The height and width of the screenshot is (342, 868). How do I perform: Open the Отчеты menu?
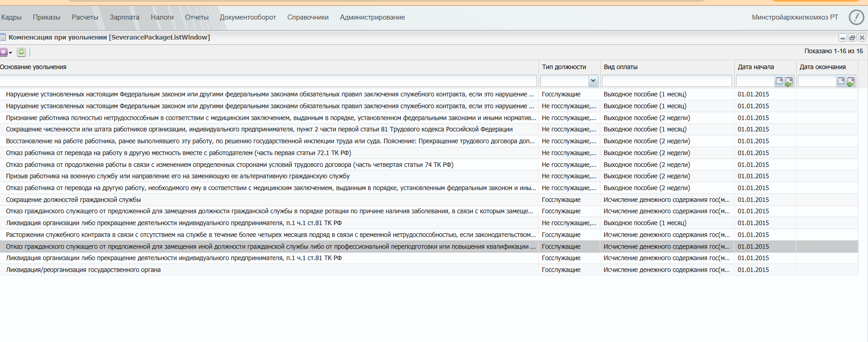[197, 17]
